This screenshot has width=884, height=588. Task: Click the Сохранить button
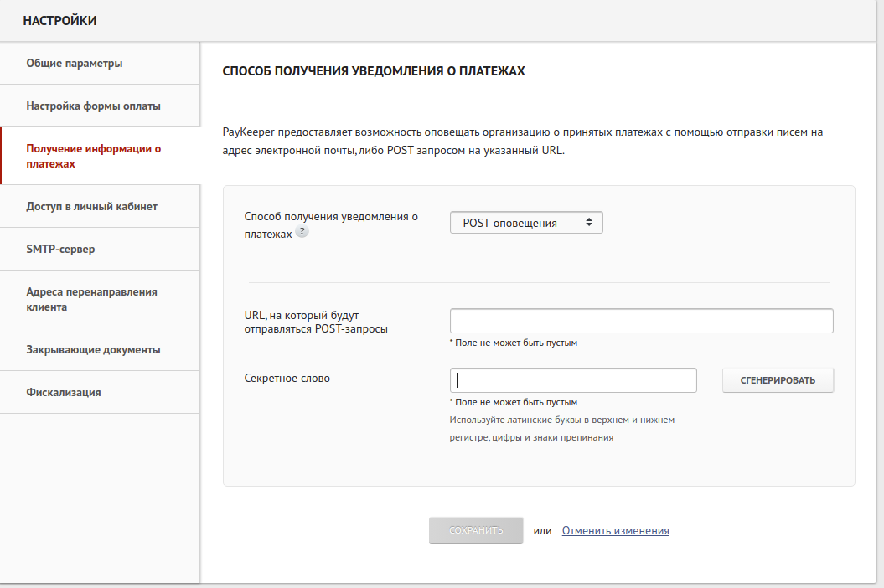476,530
